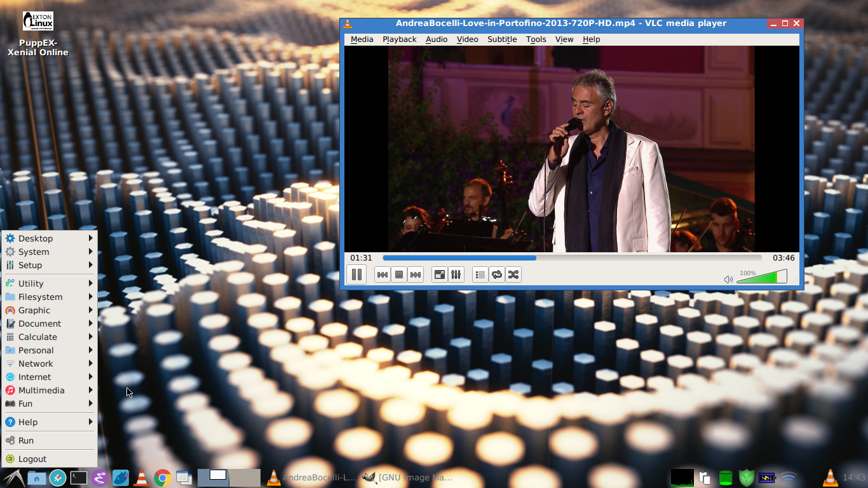This screenshot has width=868, height=488.
Task: Expand the Desktop submenu arrow
Action: (x=91, y=238)
